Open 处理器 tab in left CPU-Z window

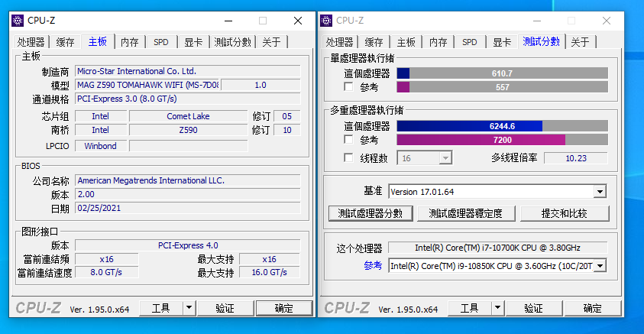tap(31, 42)
